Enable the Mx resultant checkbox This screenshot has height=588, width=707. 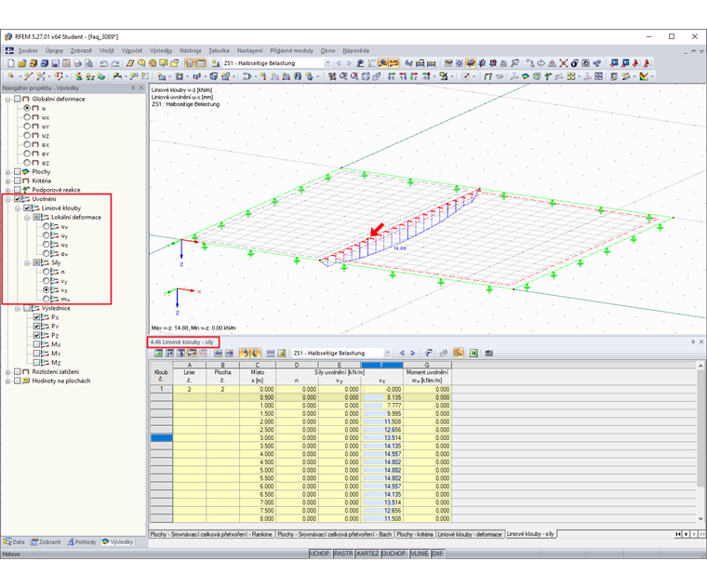click(x=36, y=344)
